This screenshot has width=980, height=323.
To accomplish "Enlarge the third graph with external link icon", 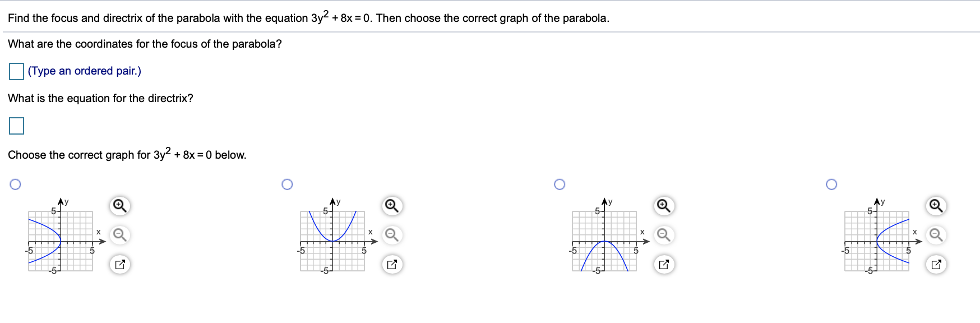I will click(663, 264).
